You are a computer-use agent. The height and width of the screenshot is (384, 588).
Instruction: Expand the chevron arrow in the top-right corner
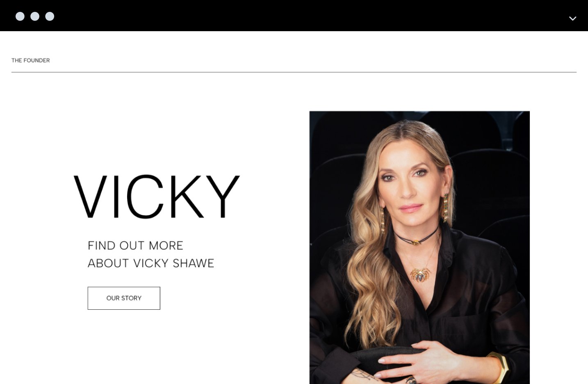coord(573,18)
